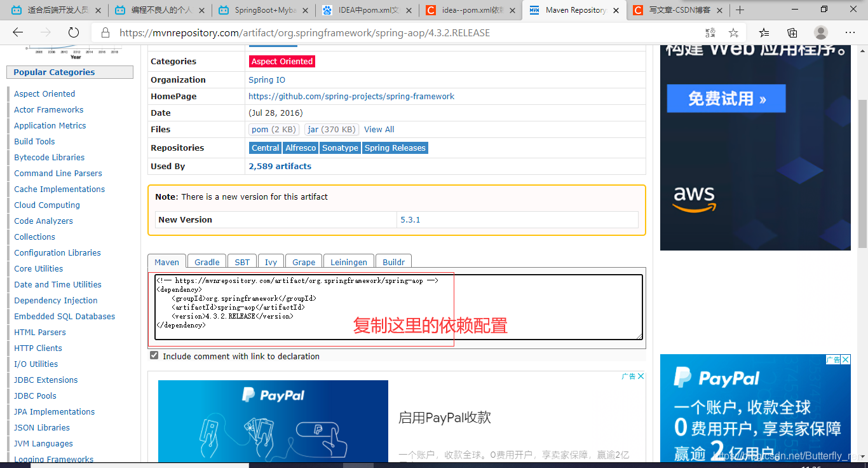
Task: Click the site lock icon
Action: click(105, 33)
